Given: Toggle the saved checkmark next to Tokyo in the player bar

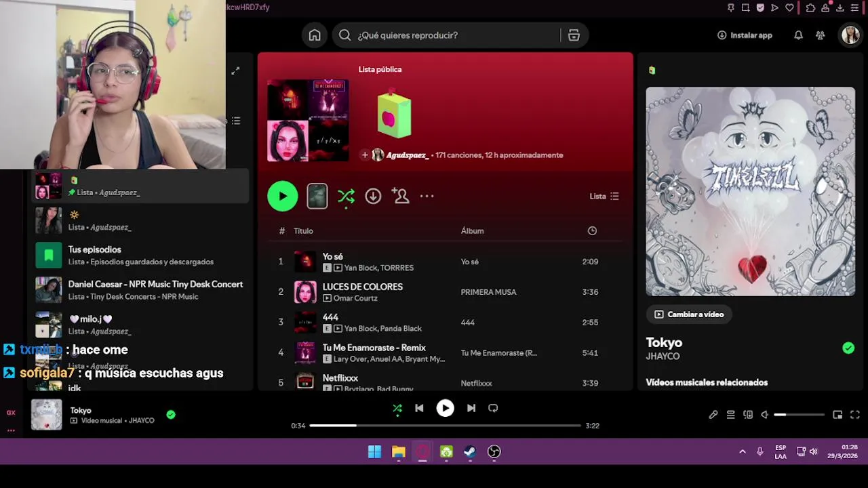Looking at the screenshot, I should (171, 415).
